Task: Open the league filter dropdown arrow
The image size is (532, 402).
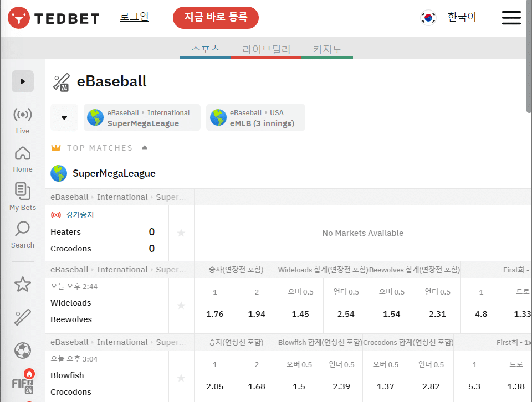Action: [64, 117]
